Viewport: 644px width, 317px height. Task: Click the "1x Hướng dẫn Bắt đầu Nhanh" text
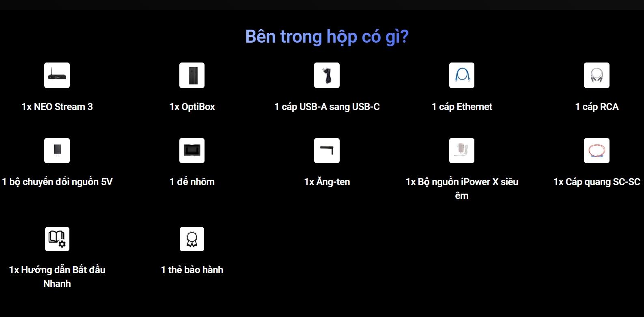tap(57, 270)
